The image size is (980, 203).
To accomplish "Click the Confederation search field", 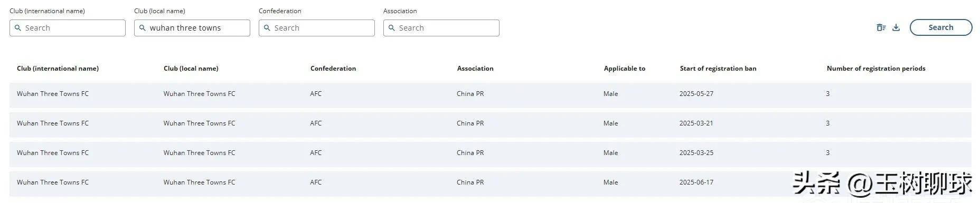I will click(317, 28).
